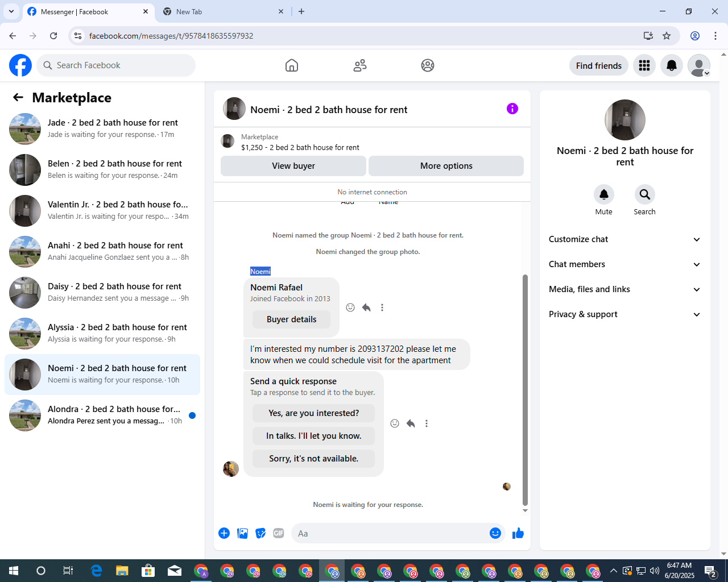Mute this conversation with the bell icon

[x=604, y=194]
